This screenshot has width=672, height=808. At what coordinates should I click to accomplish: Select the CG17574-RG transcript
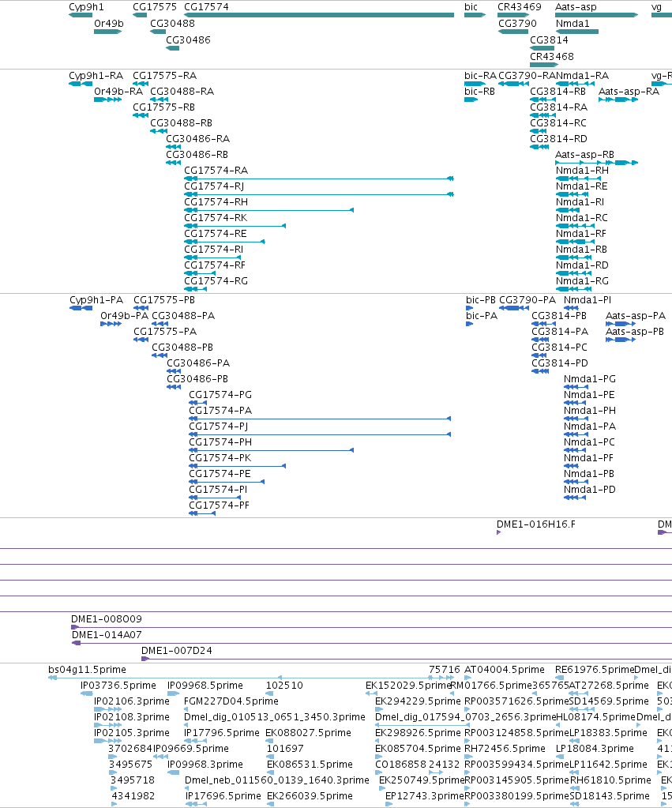click(195, 289)
